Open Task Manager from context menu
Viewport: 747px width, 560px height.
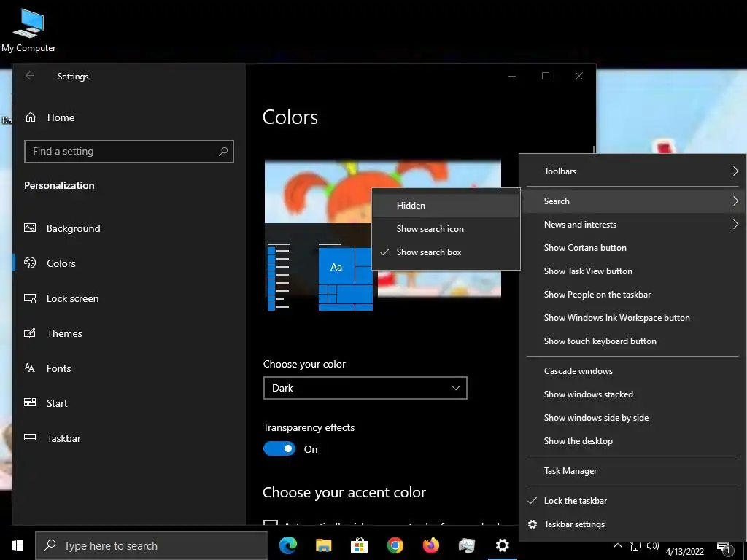coord(634,471)
